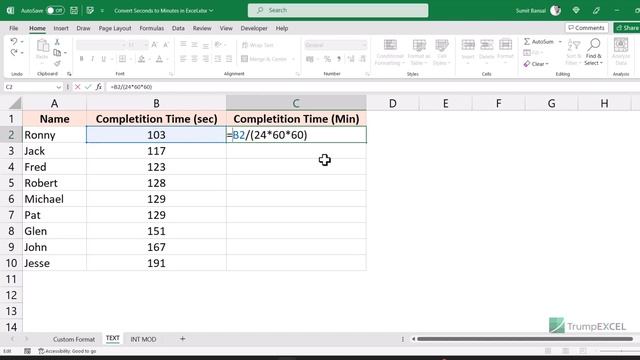Open Find & Select menu
Image resolution: width=640 pixels, height=360 pixels.
[x=593, y=52]
